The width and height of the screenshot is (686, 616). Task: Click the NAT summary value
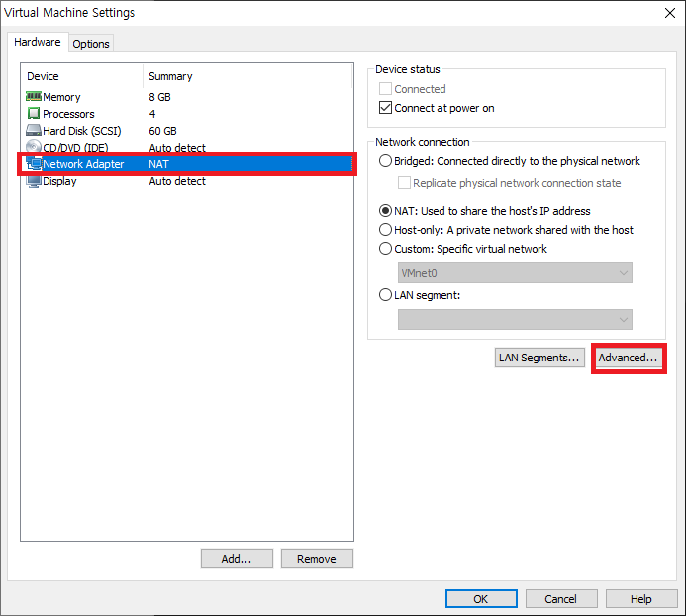[158, 164]
